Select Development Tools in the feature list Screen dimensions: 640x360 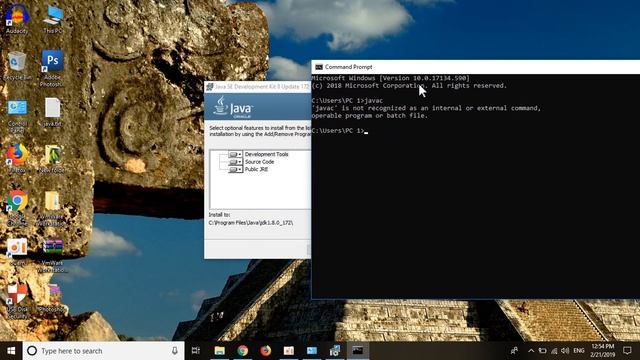click(x=267, y=154)
